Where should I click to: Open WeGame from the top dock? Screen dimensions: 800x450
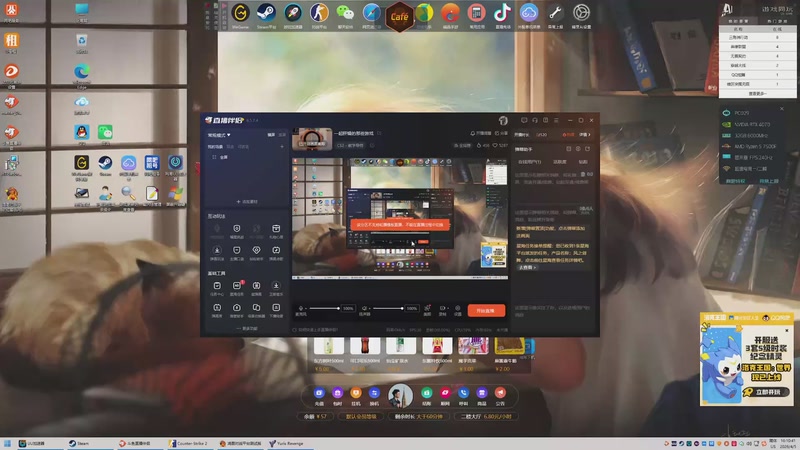(240, 13)
